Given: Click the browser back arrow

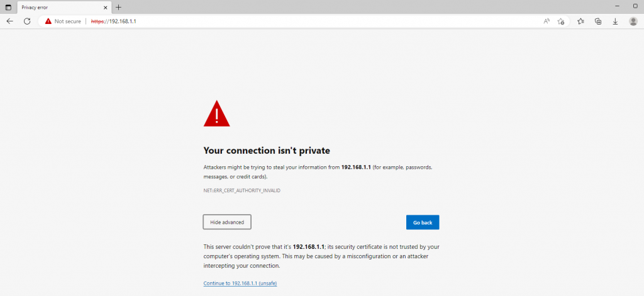Looking at the screenshot, I should click(10, 21).
